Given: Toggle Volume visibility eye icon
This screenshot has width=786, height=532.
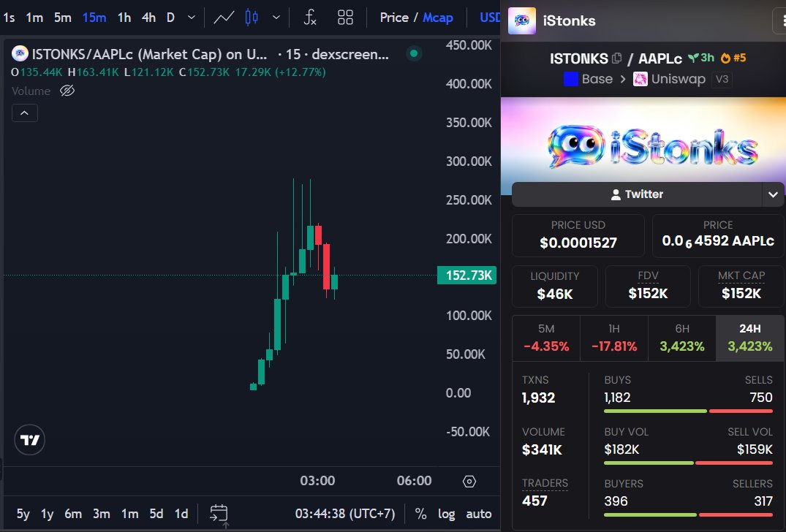Looking at the screenshot, I should tap(67, 91).
